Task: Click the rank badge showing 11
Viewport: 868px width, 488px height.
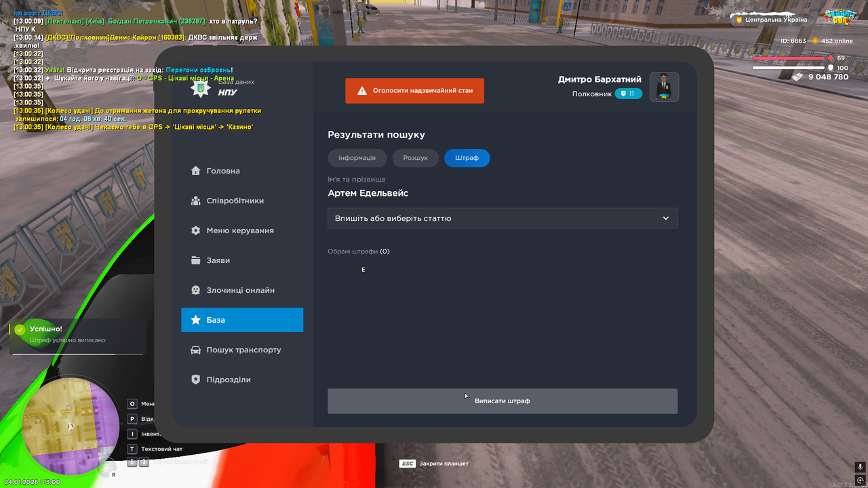Action: (629, 94)
